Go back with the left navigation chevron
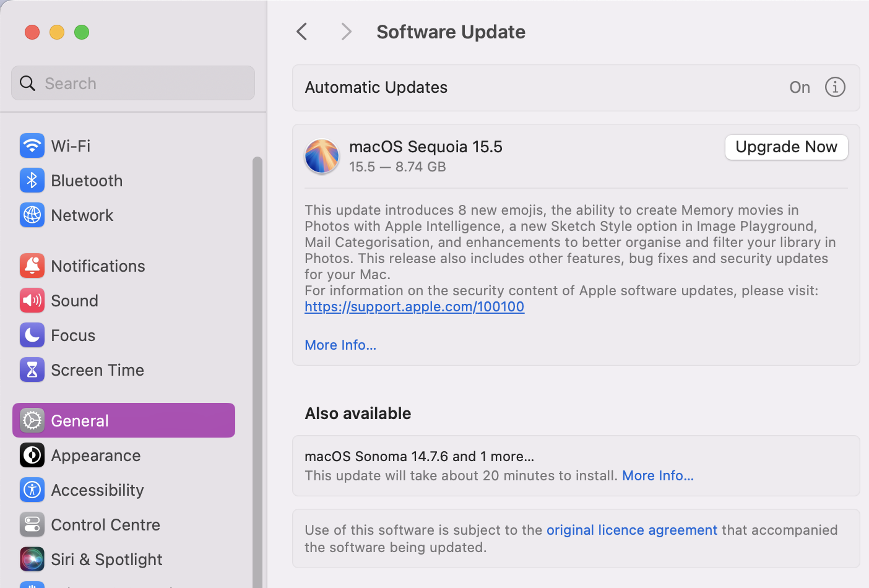This screenshot has width=869, height=588. point(301,31)
